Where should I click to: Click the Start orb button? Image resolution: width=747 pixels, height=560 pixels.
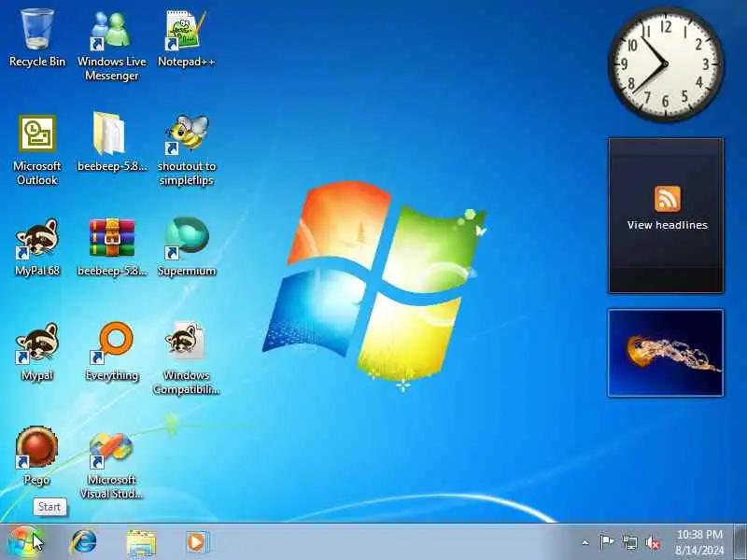[x=25, y=542]
